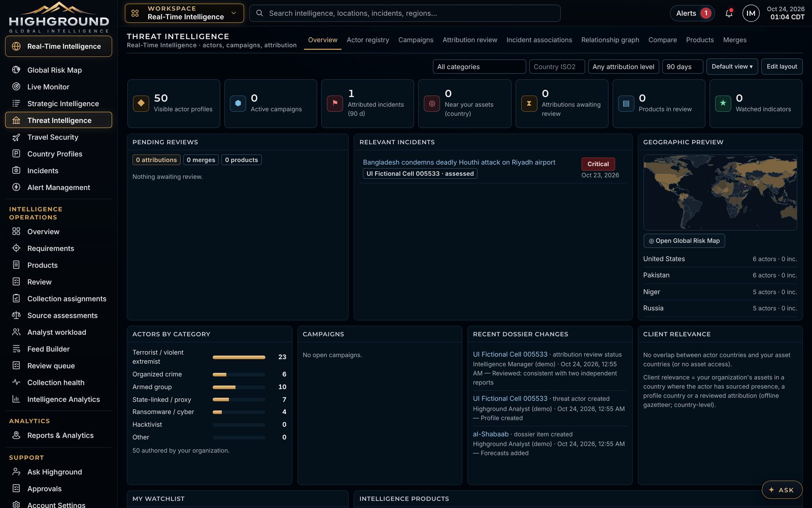Click the Country ISO2 filter field
Image resolution: width=812 pixels, height=508 pixels.
tap(557, 67)
